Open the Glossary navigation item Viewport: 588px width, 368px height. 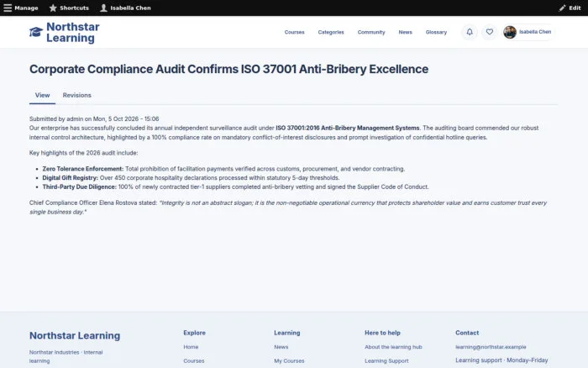pyautogui.click(x=436, y=32)
